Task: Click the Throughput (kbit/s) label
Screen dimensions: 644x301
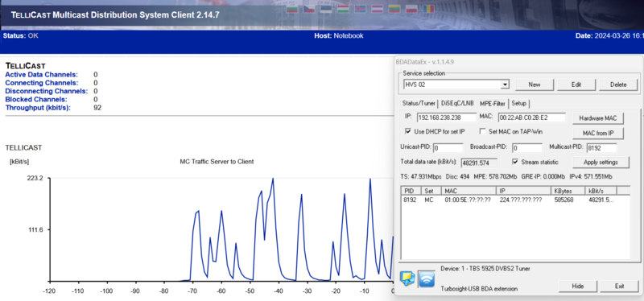Action: click(x=38, y=108)
